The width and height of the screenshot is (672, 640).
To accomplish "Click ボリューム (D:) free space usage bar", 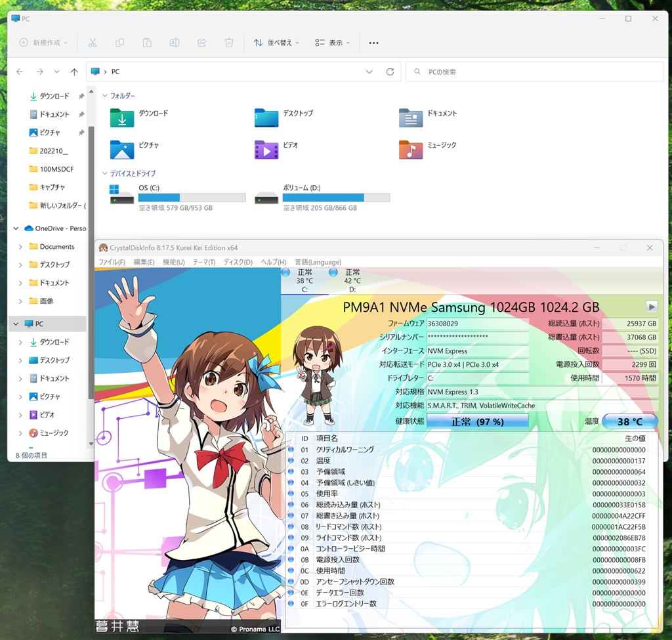I will pyautogui.click(x=337, y=198).
